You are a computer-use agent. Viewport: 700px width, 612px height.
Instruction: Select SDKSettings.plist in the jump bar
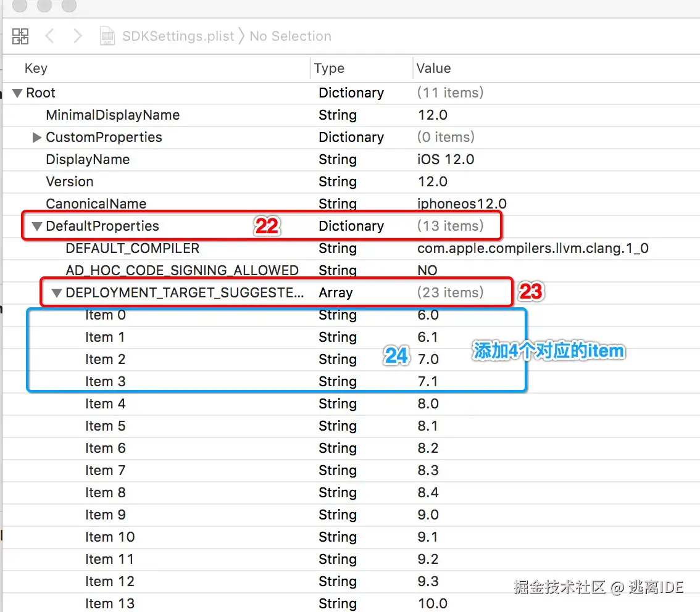pos(178,36)
